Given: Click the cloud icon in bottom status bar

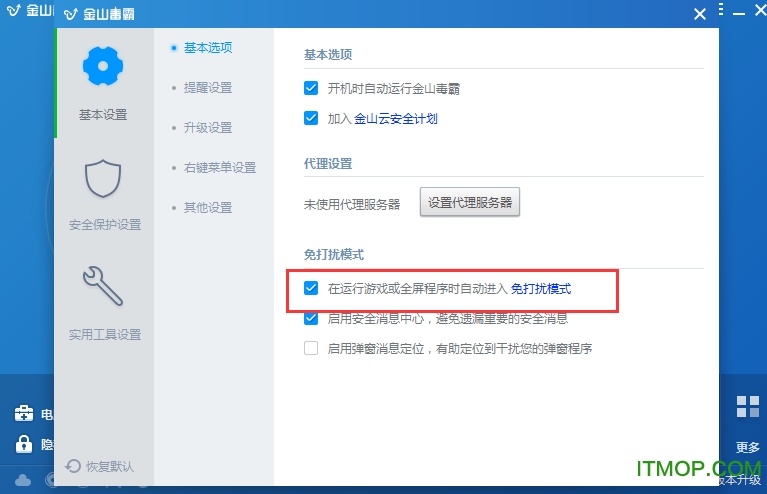Looking at the screenshot, I should click(22, 480).
